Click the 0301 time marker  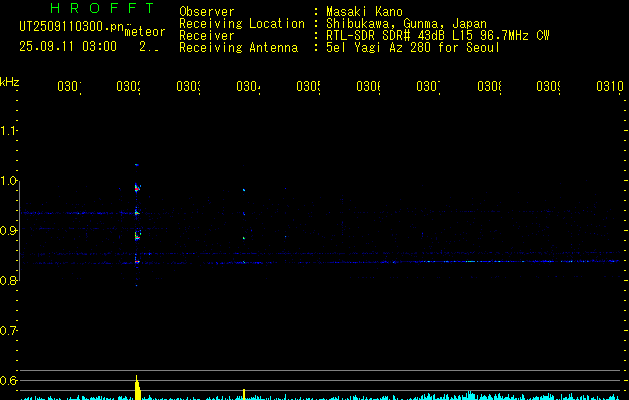click(x=69, y=86)
